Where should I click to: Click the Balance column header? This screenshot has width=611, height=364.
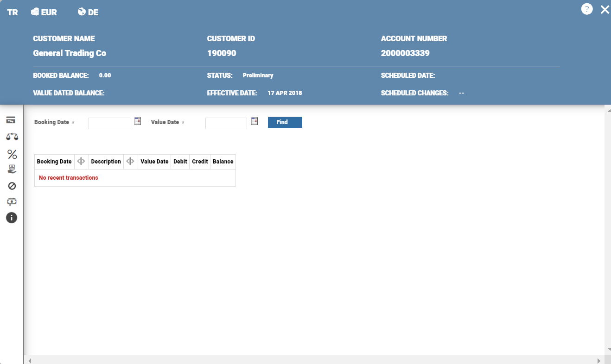pos(223,162)
